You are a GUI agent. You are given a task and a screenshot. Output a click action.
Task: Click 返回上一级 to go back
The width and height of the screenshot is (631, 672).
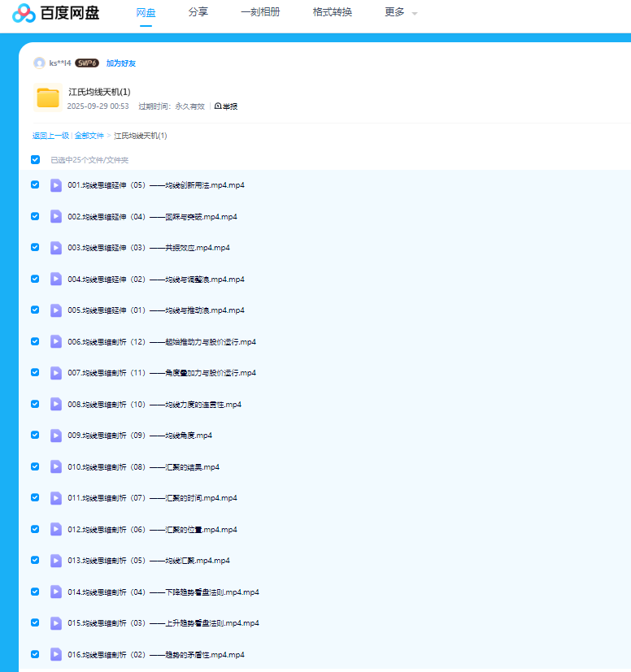click(x=50, y=136)
